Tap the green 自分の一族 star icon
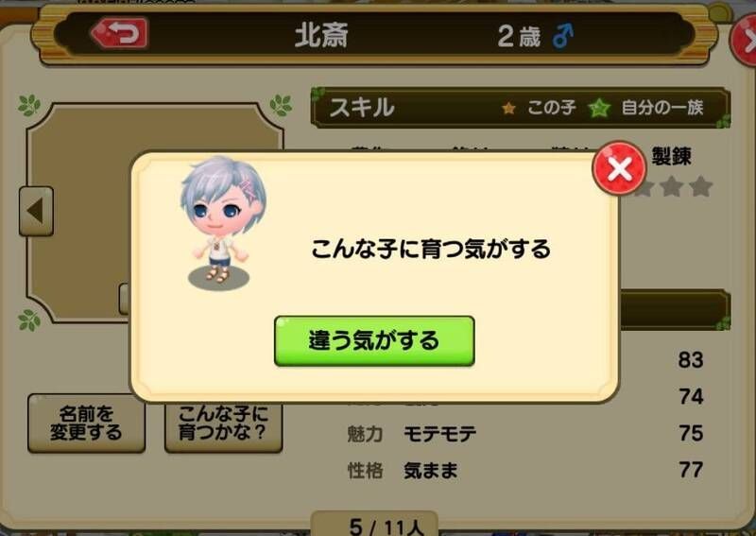This screenshot has height=536, width=756. 599,108
